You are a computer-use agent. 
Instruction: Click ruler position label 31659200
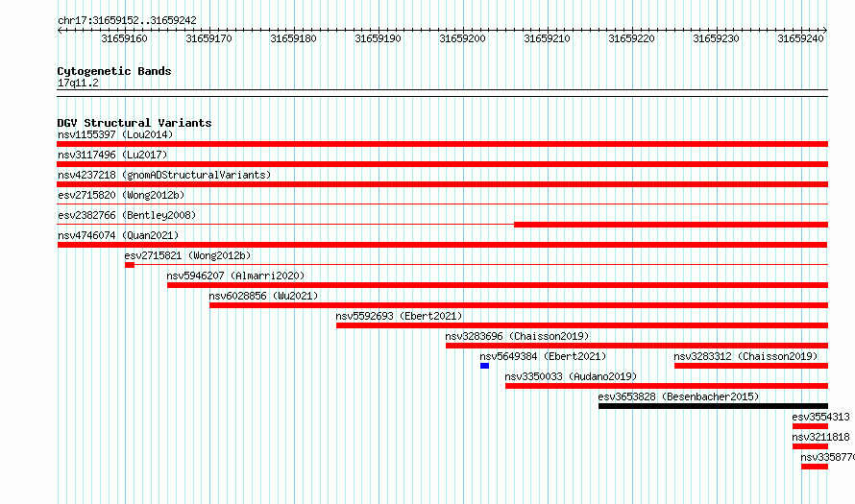pyautogui.click(x=462, y=38)
